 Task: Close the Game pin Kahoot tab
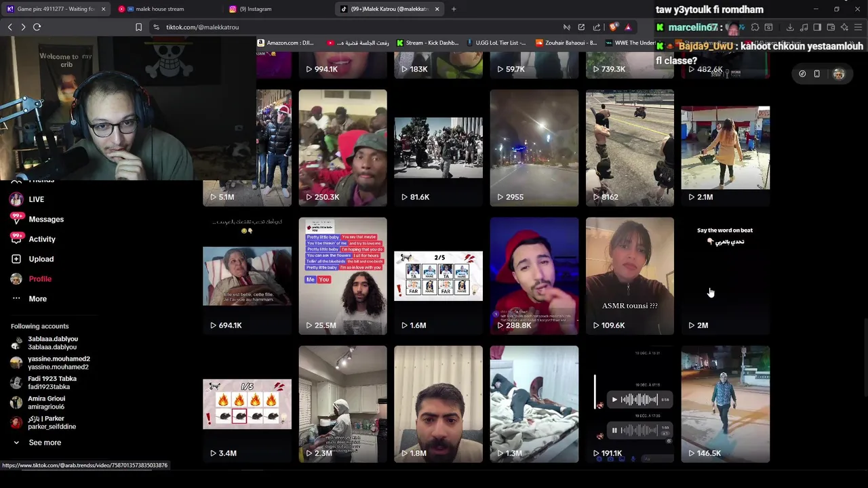pyautogui.click(x=103, y=9)
